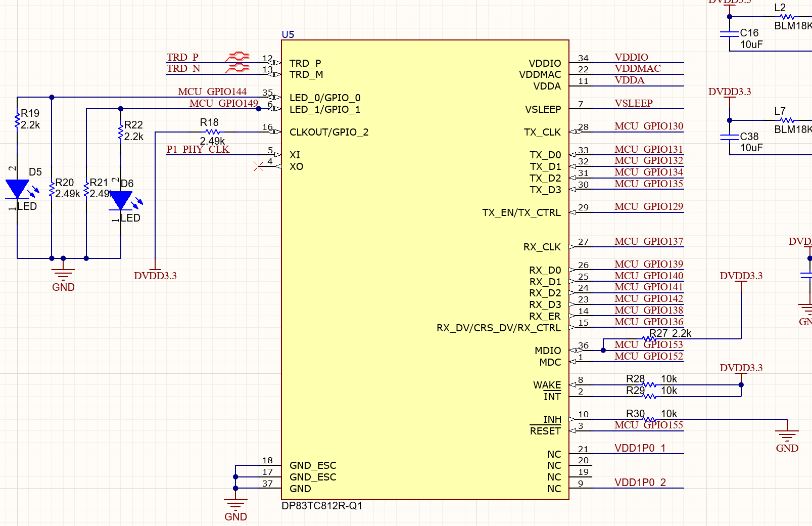Select the R20 2.49k resistor symbol

coord(52,189)
